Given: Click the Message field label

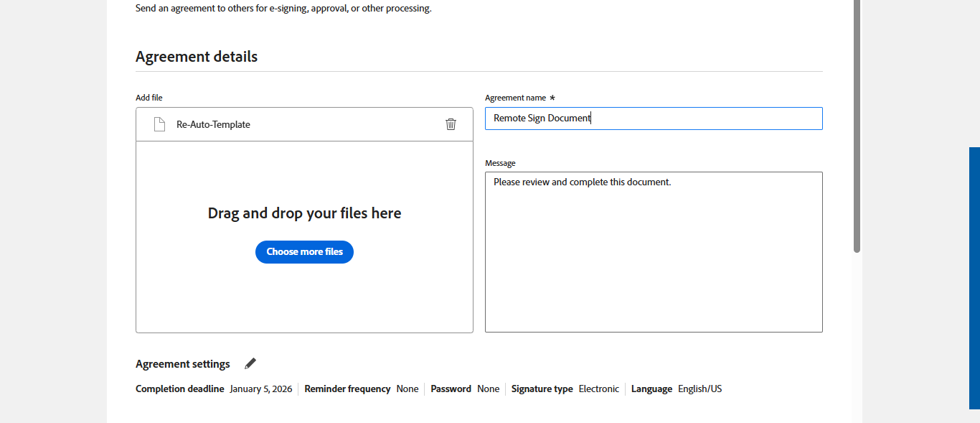Looking at the screenshot, I should (x=500, y=163).
